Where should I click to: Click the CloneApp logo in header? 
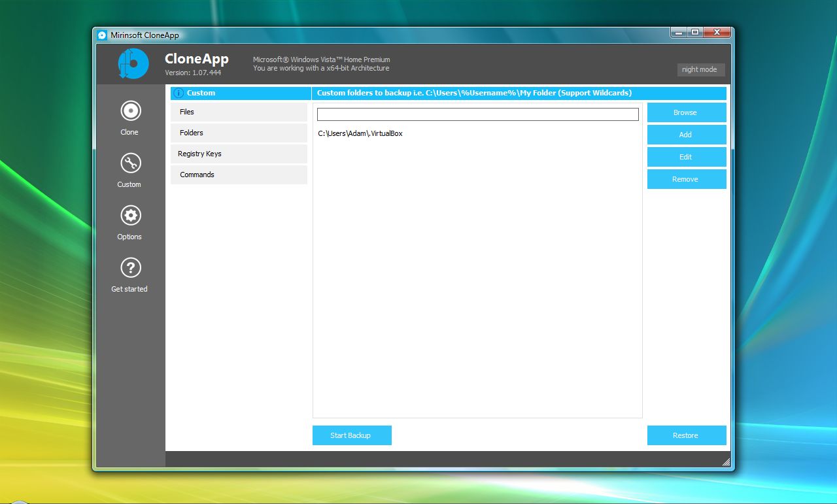pyautogui.click(x=133, y=63)
